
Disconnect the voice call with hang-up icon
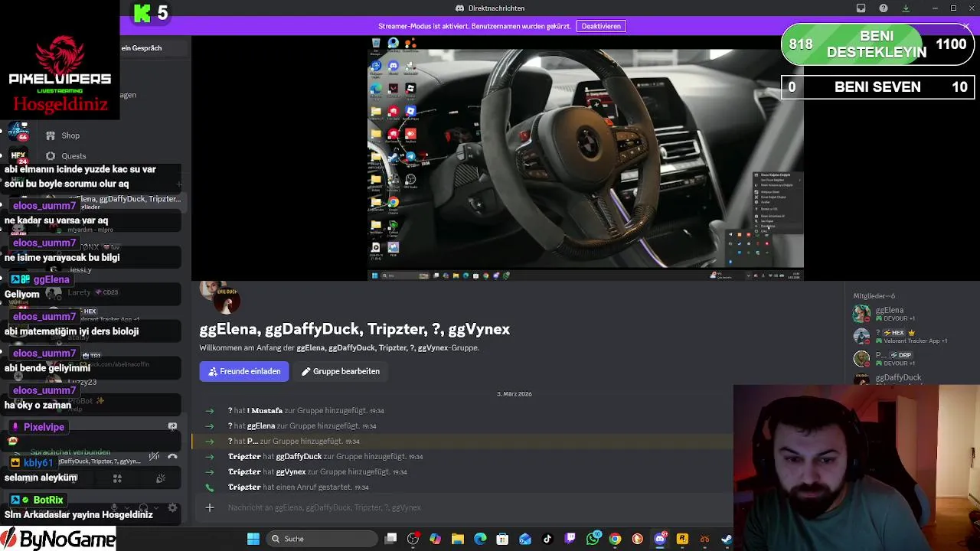click(172, 457)
